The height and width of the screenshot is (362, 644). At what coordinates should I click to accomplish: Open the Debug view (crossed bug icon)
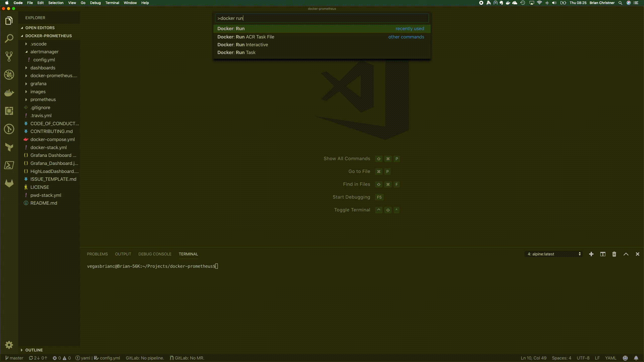click(9, 75)
